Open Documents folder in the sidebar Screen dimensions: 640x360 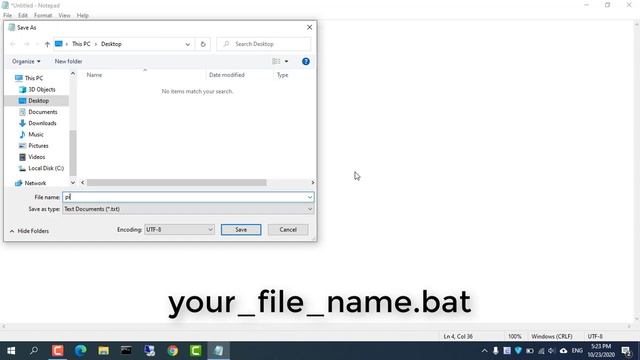(42, 112)
